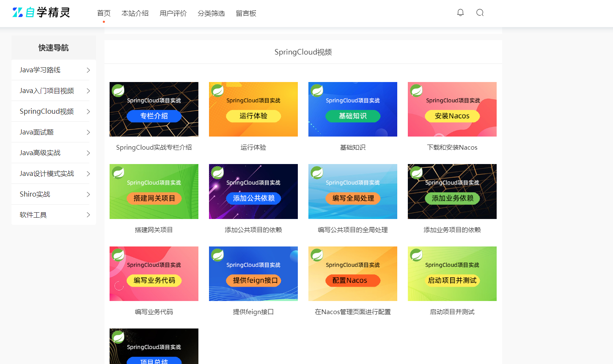Click the SpringCloud实战专栏介绍 title

coord(154,148)
